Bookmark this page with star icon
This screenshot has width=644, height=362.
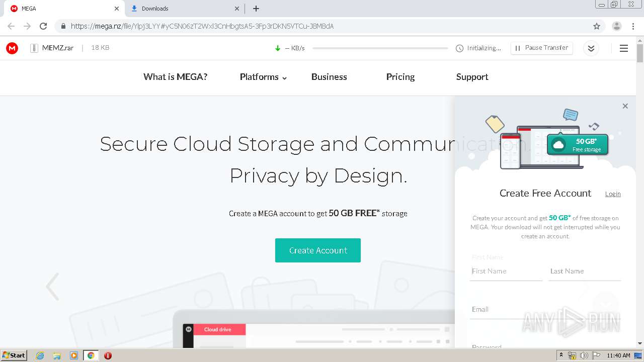[x=597, y=26]
